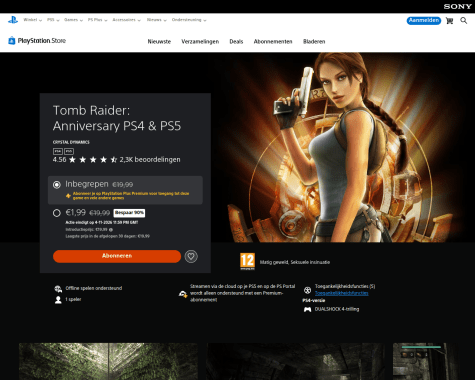Click the DualShock 4 controller icon
This screenshot has height=380, width=475.
[x=307, y=309]
